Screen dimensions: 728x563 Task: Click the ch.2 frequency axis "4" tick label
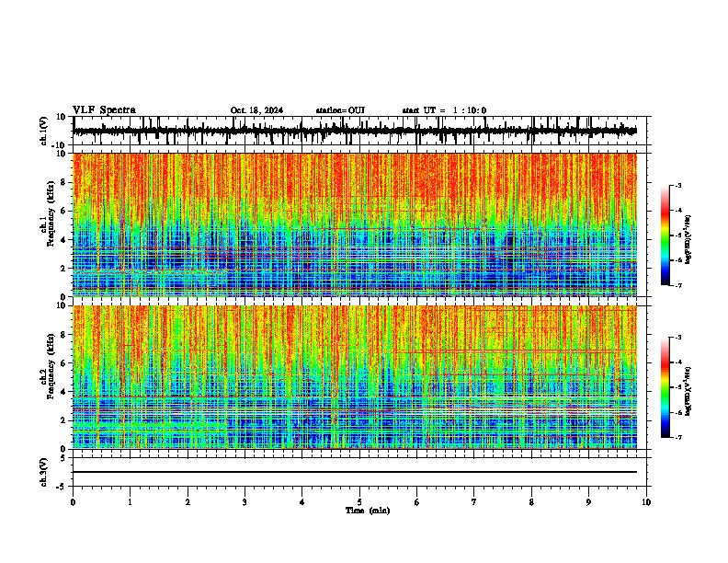point(63,392)
